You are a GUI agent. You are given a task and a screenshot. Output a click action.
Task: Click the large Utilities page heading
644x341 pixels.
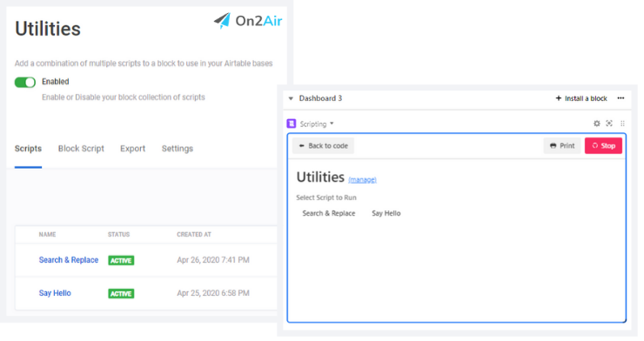coord(48,29)
